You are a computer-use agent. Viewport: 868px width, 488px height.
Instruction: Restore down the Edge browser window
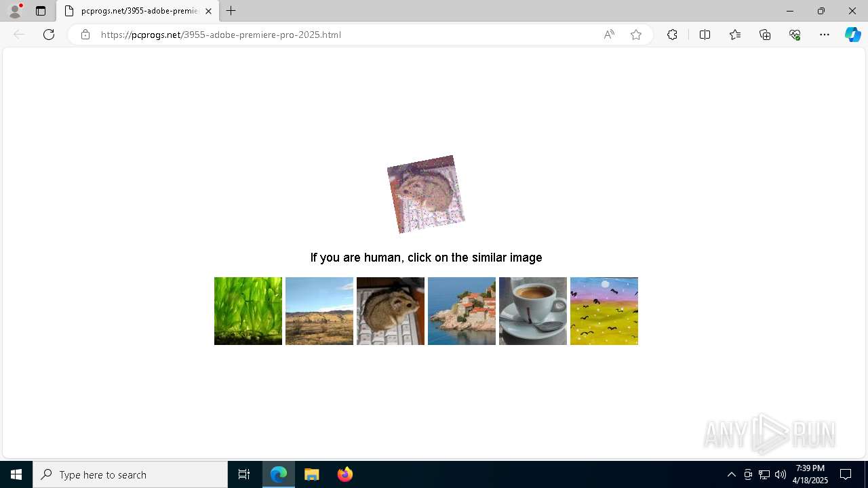tap(821, 11)
